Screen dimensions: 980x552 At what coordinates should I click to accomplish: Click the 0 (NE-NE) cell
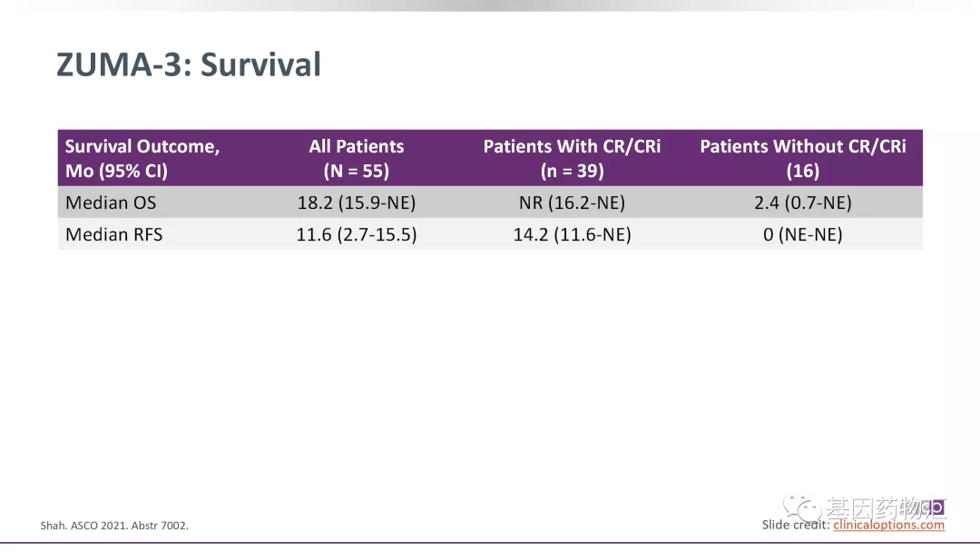pos(802,234)
